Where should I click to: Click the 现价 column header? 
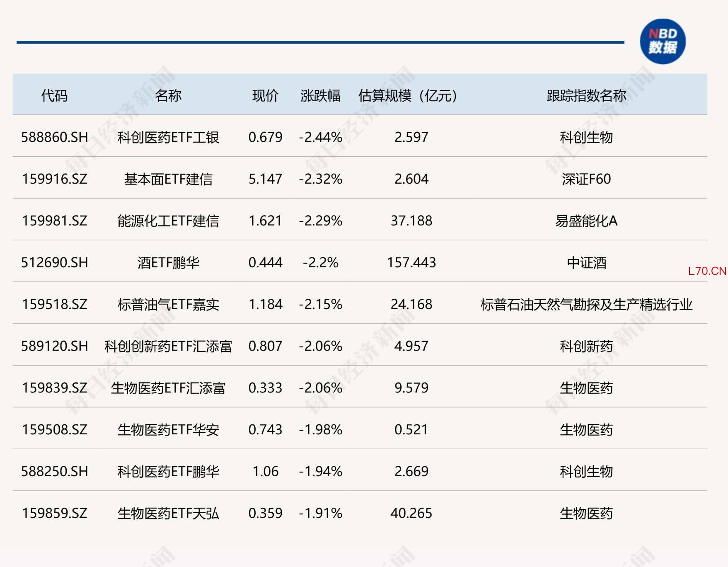265,96
